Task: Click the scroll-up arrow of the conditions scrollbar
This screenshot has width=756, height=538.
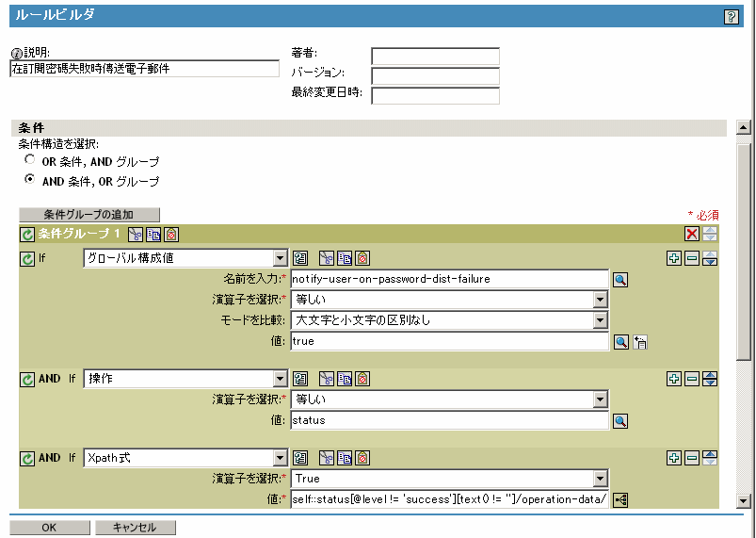Action: click(744, 127)
